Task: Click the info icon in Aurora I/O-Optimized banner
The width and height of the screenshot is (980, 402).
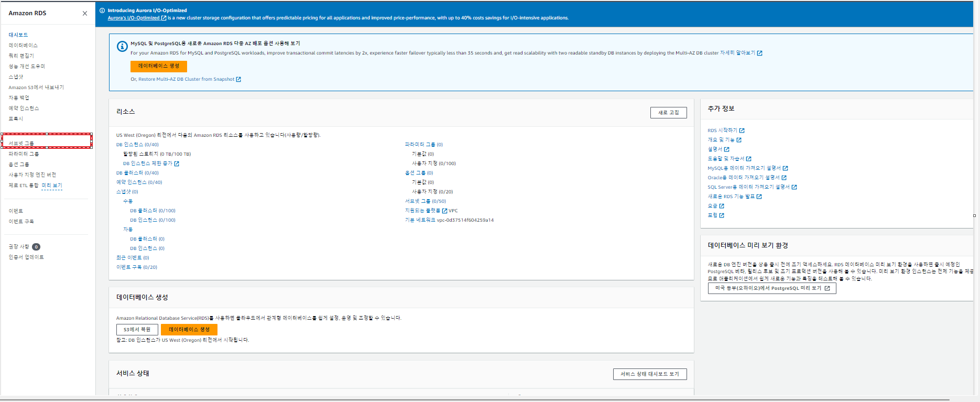Action: pyautogui.click(x=102, y=10)
